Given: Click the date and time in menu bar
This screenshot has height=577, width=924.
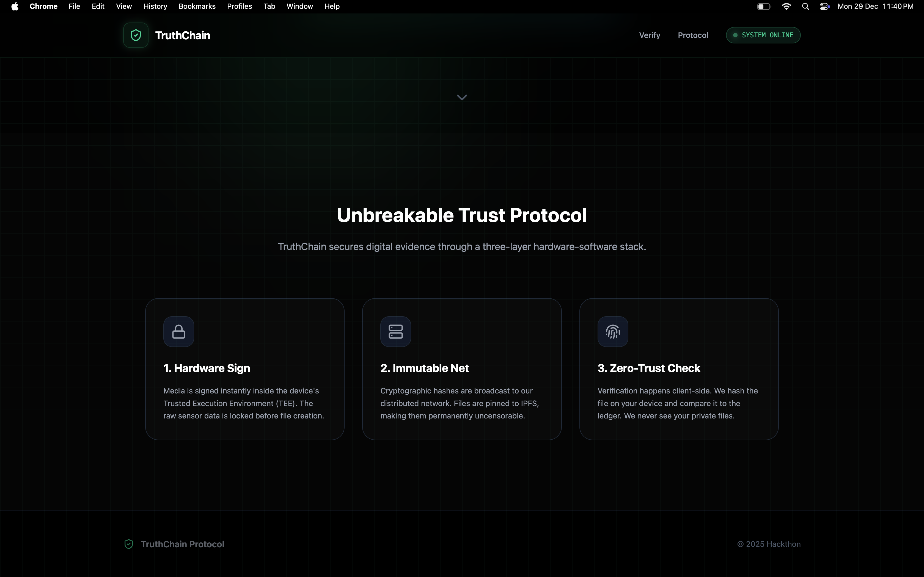Looking at the screenshot, I should point(875,7).
